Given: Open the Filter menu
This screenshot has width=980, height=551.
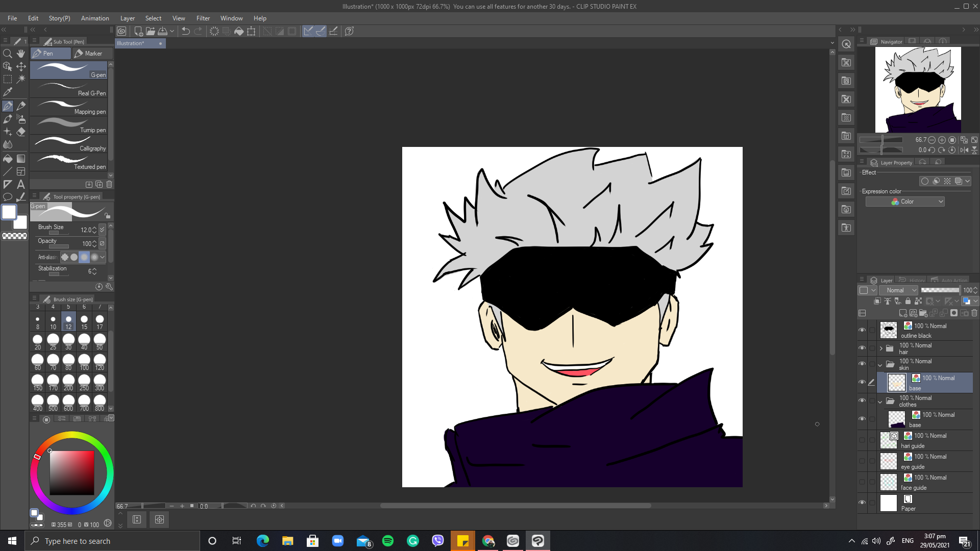Looking at the screenshot, I should (x=203, y=18).
